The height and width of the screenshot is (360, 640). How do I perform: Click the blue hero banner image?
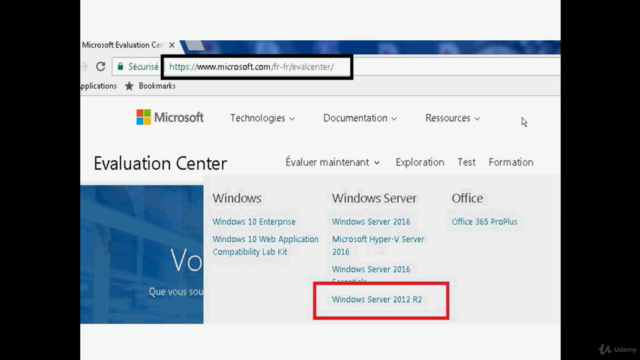(142, 254)
